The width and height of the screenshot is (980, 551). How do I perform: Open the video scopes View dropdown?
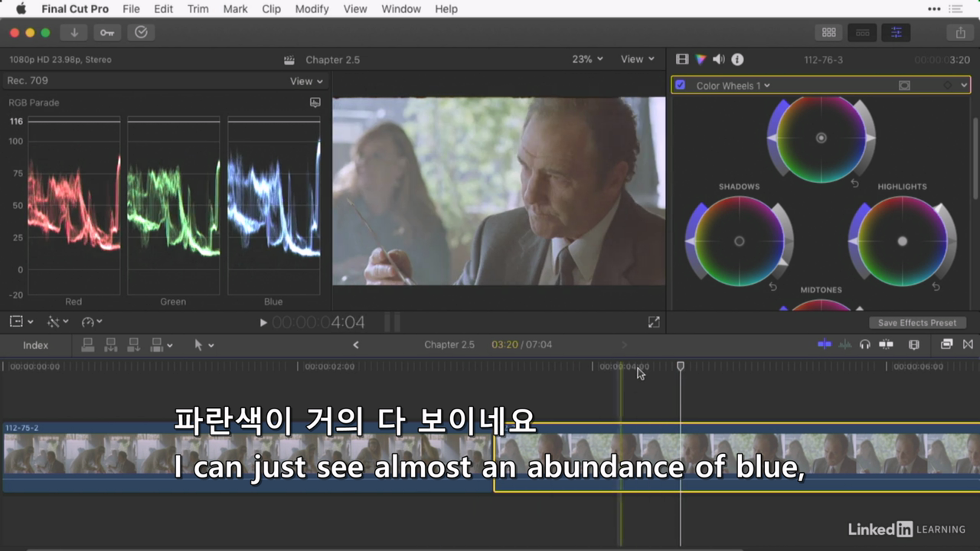pos(306,81)
